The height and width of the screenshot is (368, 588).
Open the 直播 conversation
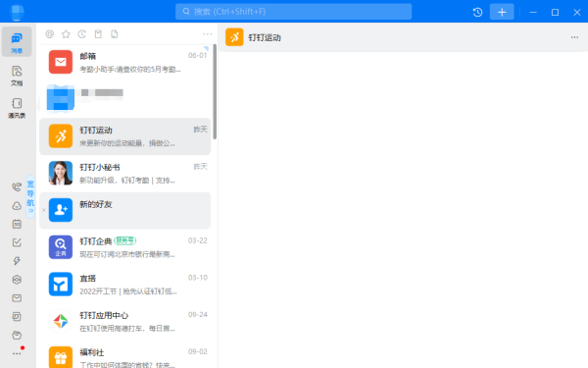coord(124,285)
